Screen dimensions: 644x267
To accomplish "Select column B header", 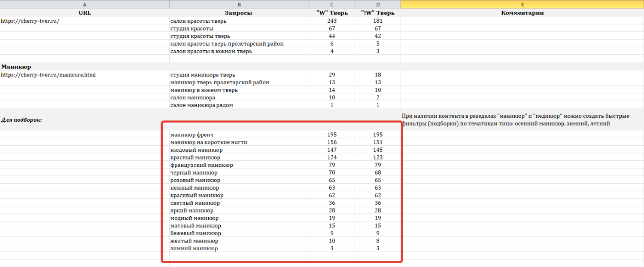I will tap(239, 4).
